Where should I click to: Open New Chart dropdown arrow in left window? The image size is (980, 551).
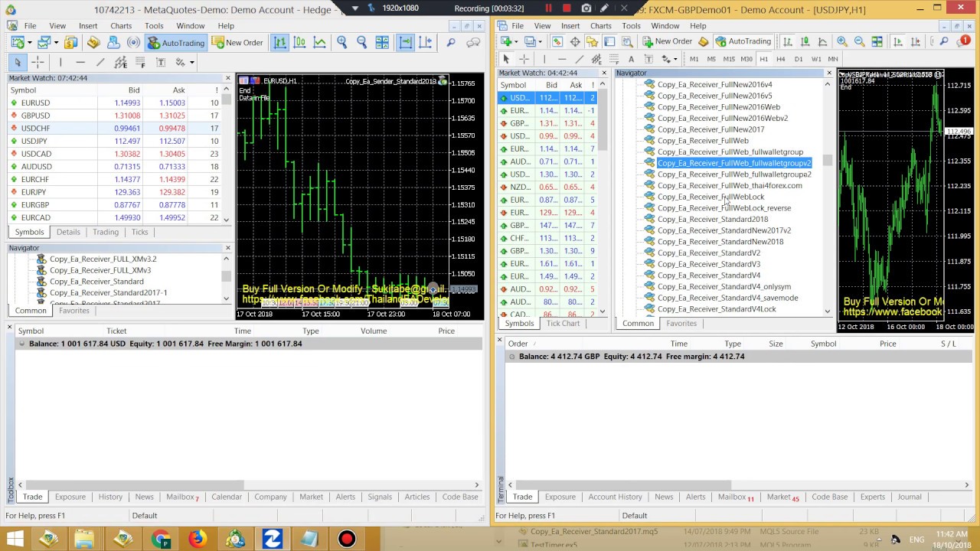[x=30, y=43]
